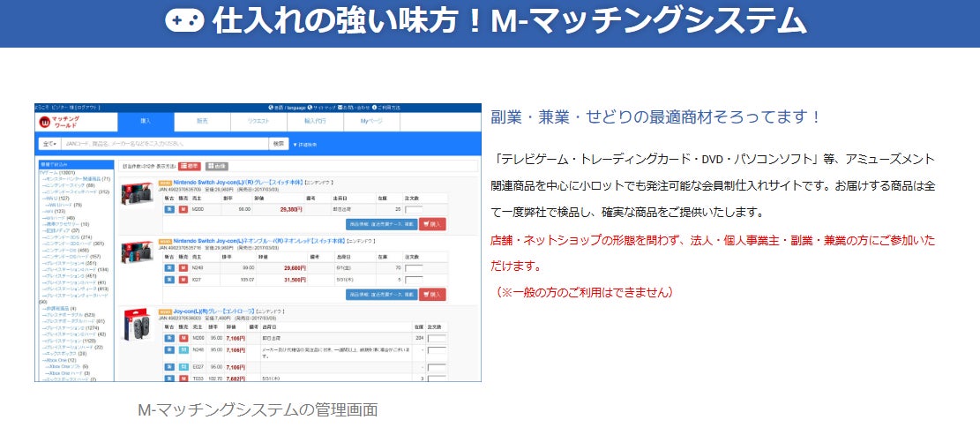Click banner title 仕入れの強い味方！M-マッチングシステム
980x435 pixels.
tap(509, 20)
